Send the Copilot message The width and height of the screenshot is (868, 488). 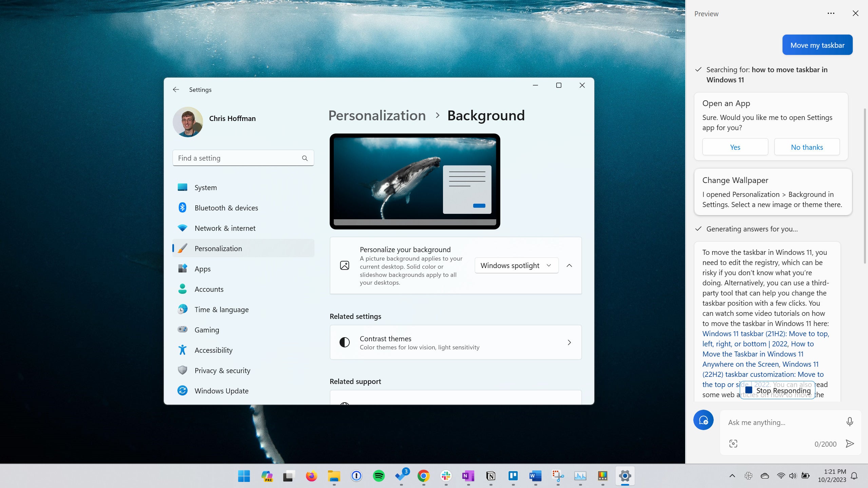850,444
